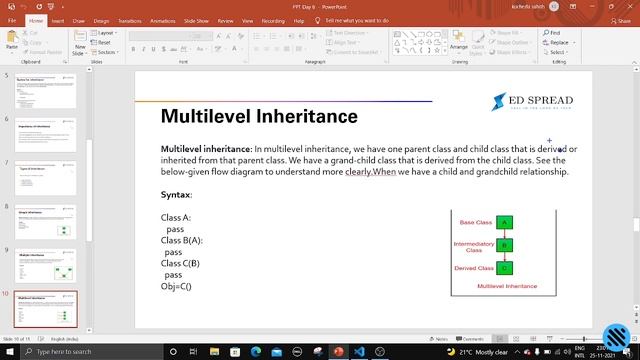Viewport: 640px width, 360px height.
Task: Select the text box shape in shapes gallery
Action: coord(397,34)
